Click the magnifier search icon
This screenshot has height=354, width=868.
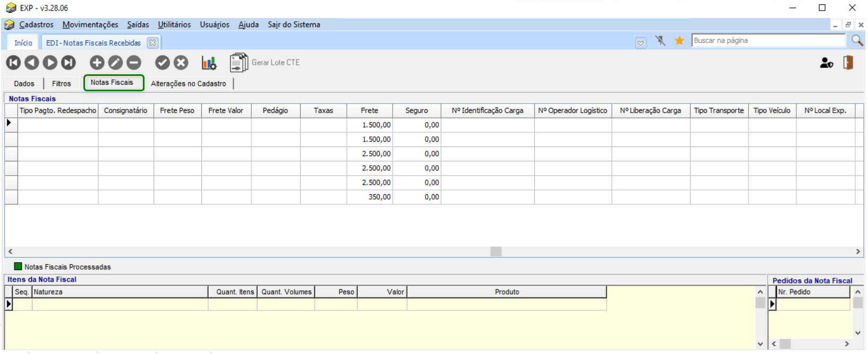857,40
